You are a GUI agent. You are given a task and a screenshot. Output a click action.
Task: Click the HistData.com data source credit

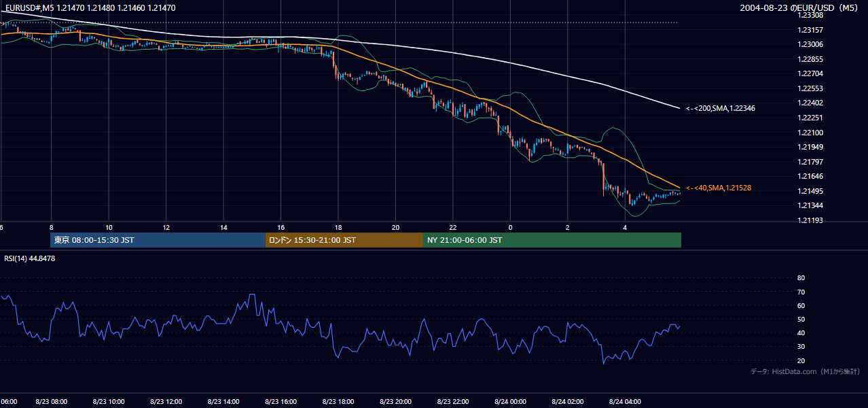[806, 371]
